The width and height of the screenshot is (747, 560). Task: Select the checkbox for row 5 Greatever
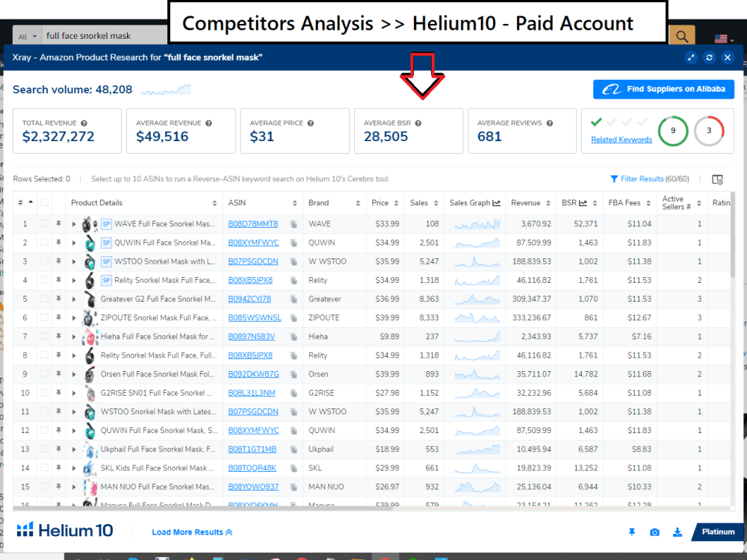tap(44, 299)
